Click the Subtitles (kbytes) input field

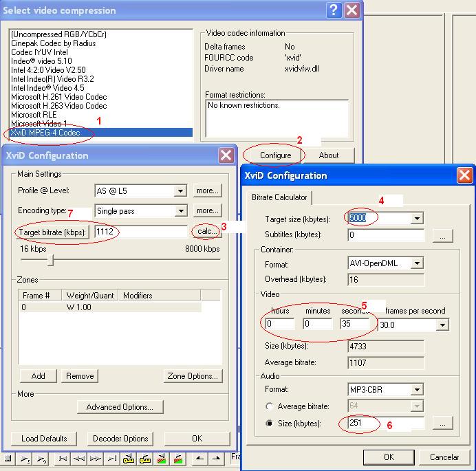[x=386, y=235]
